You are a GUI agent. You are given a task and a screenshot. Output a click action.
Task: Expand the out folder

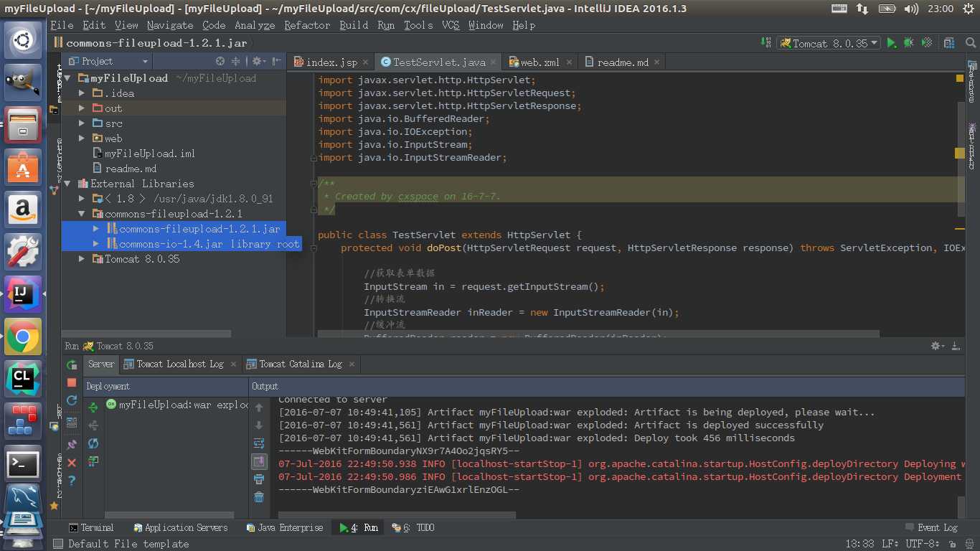(82, 108)
